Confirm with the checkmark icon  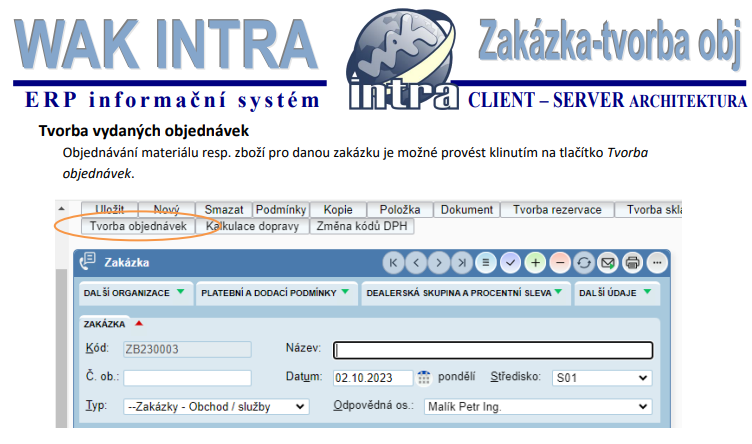(x=511, y=263)
